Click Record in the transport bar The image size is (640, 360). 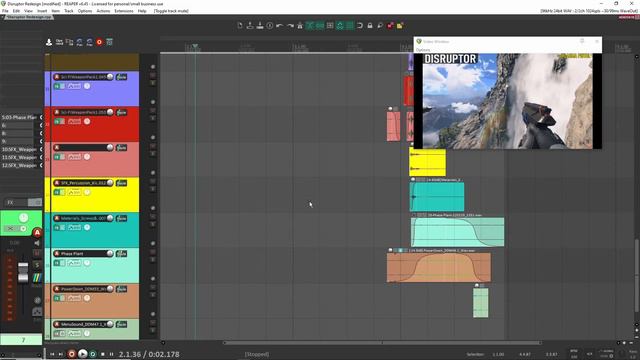click(x=72, y=354)
